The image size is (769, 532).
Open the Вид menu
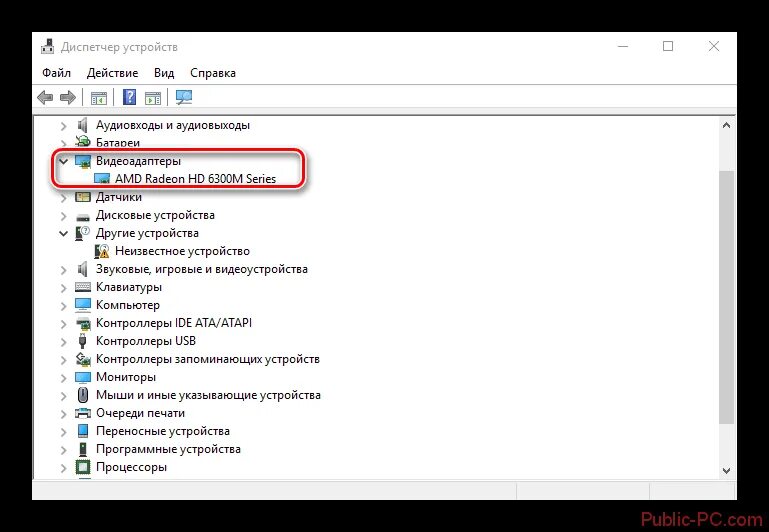click(x=164, y=73)
